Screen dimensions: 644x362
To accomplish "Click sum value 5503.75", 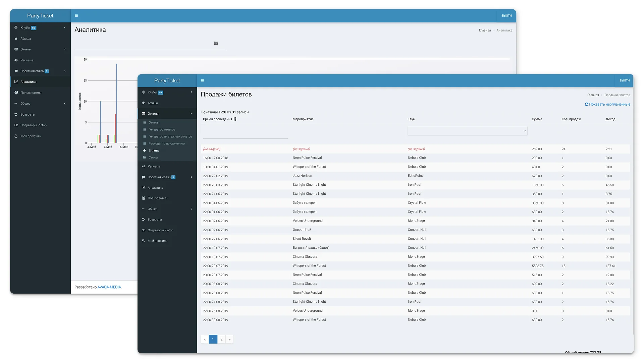I will [538, 266].
